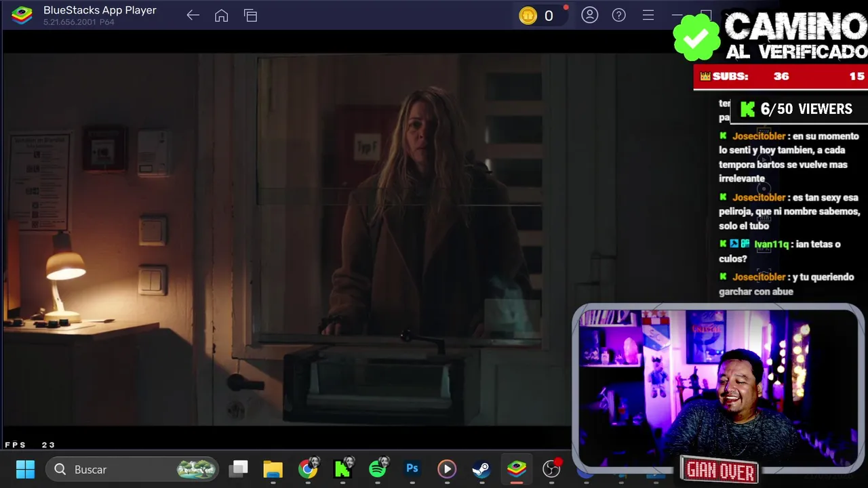Launch Photoshop from the taskbar
The image size is (868, 488).
click(x=412, y=468)
